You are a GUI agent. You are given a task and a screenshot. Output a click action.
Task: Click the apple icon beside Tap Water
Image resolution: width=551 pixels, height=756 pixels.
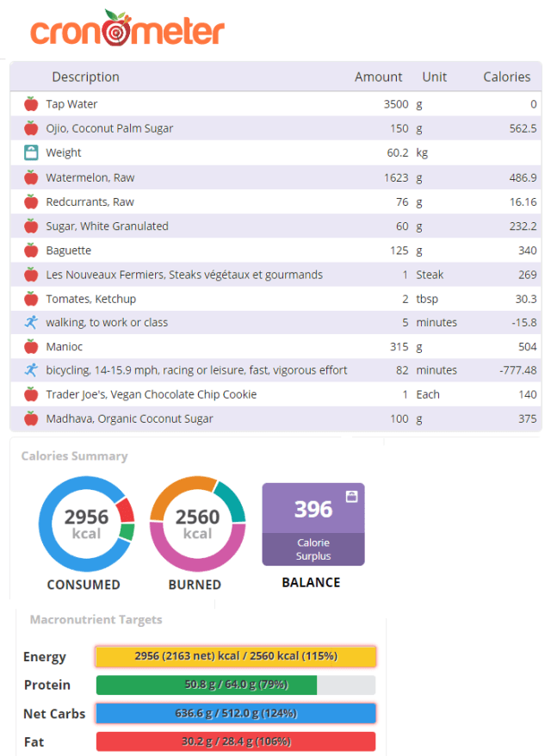click(31, 104)
